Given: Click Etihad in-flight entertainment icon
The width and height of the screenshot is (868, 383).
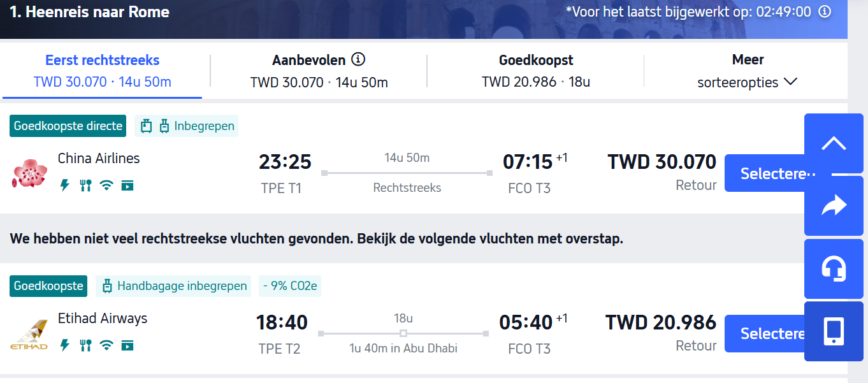Looking at the screenshot, I should [x=127, y=345].
